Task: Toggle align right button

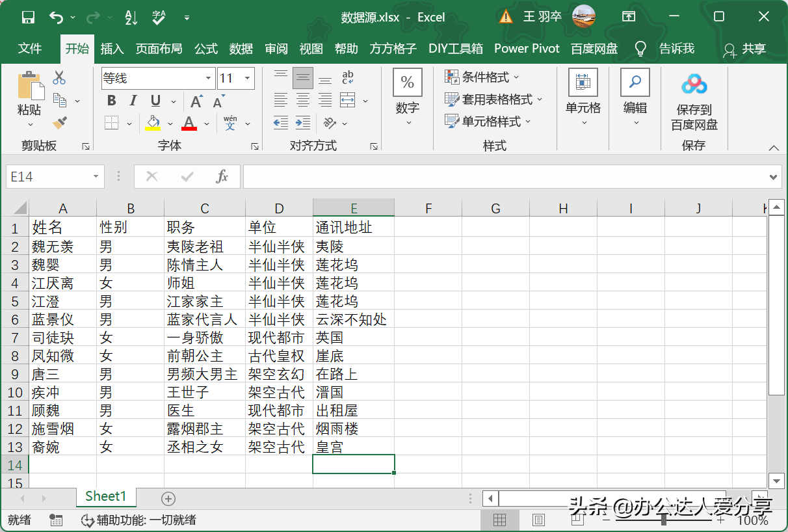Action: point(325,100)
